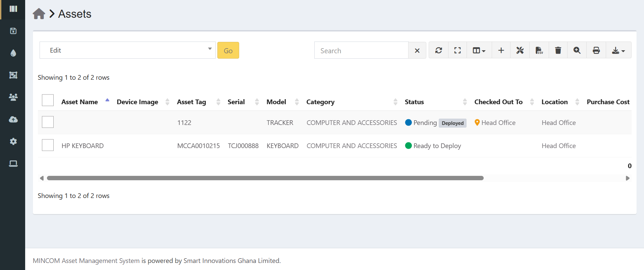Open the maintenance tools wrench icon
Screen dimensions: 644x270
tap(520, 50)
